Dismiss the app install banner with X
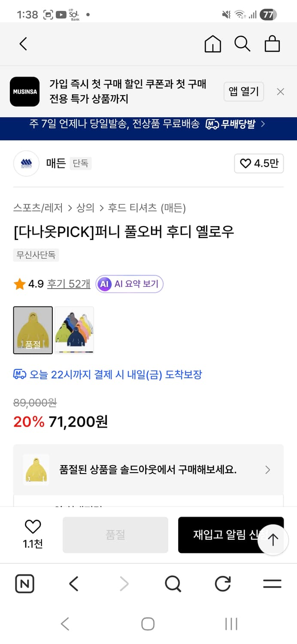 [x=280, y=91]
